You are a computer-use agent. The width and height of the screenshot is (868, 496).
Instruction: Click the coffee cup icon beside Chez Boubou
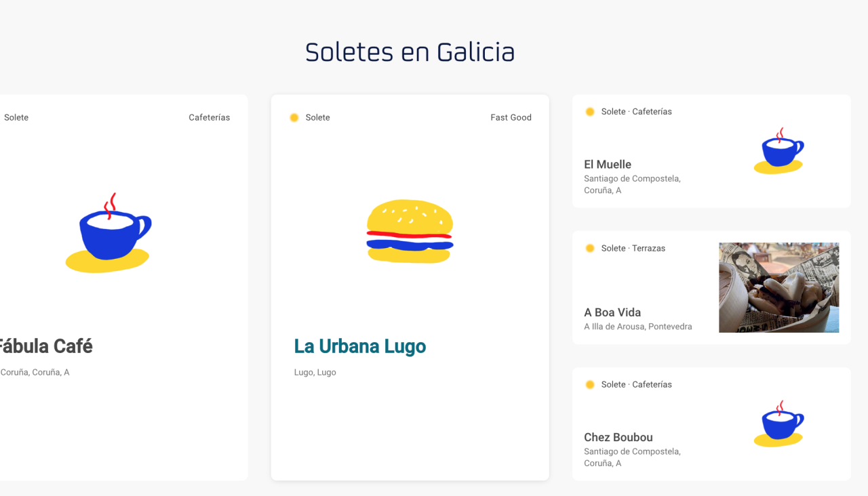tap(778, 424)
